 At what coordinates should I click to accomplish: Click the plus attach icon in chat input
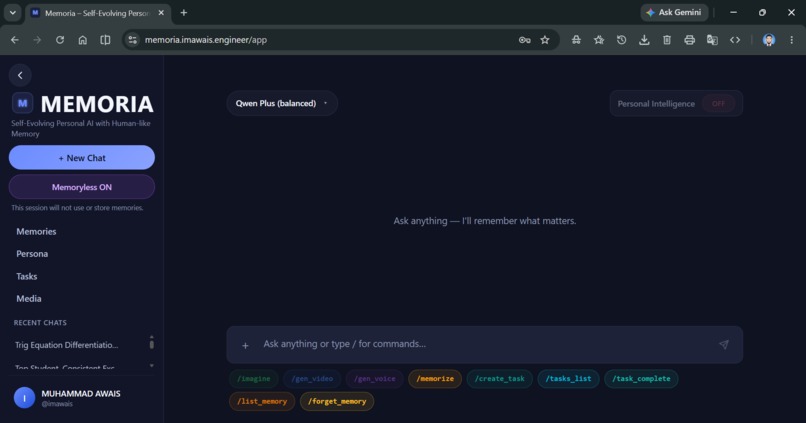[245, 345]
